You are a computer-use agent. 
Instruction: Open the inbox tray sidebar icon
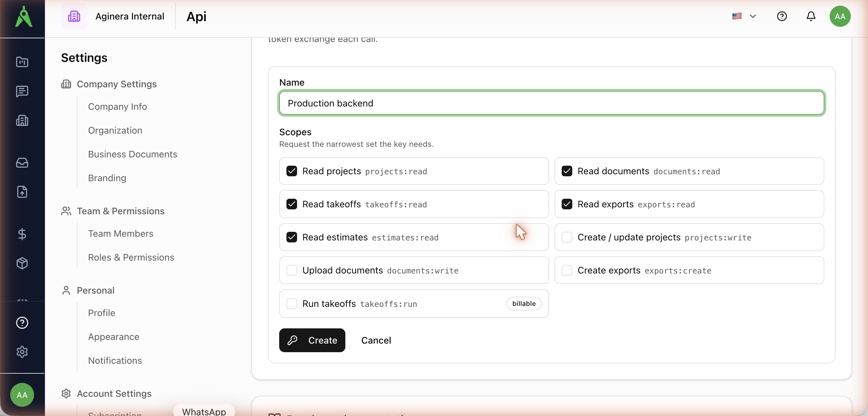[x=22, y=163]
